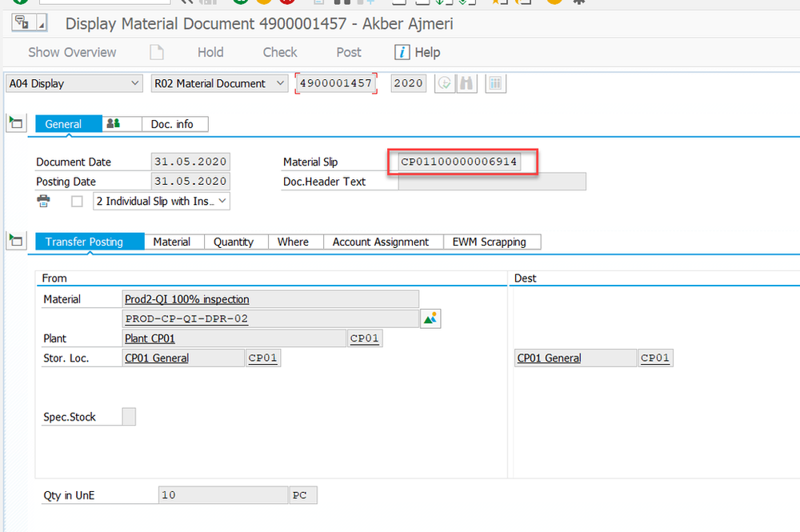The width and height of the screenshot is (800, 532).
Task: Click the Cancel (red circle) toolbar icon
Action: (x=285, y=4)
